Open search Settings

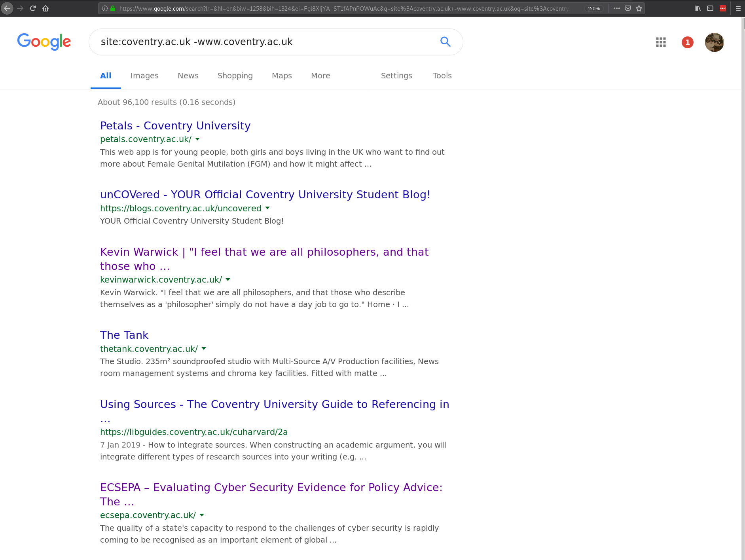click(396, 76)
